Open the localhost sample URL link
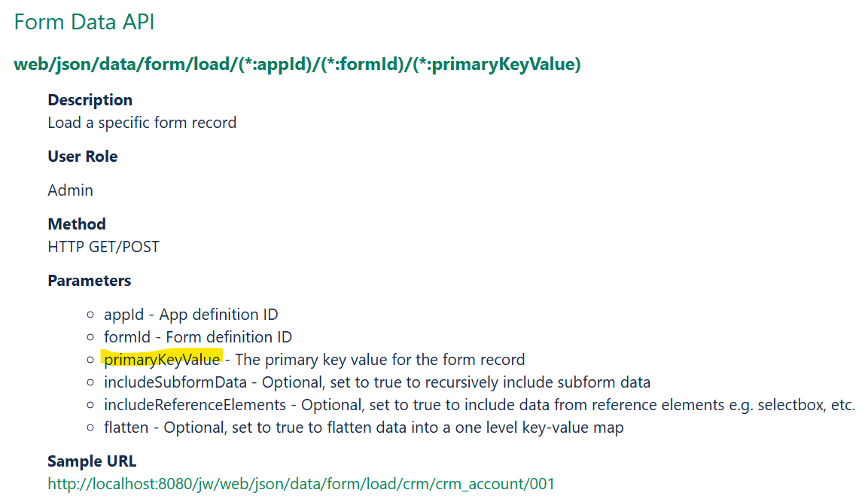The image size is (868, 502). (x=301, y=484)
